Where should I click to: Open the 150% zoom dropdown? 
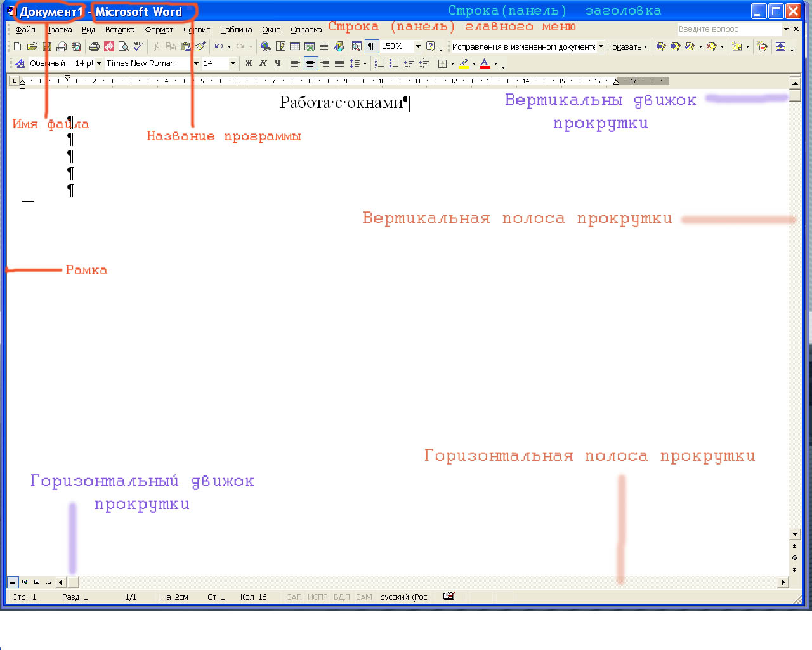click(x=418, y=46)
